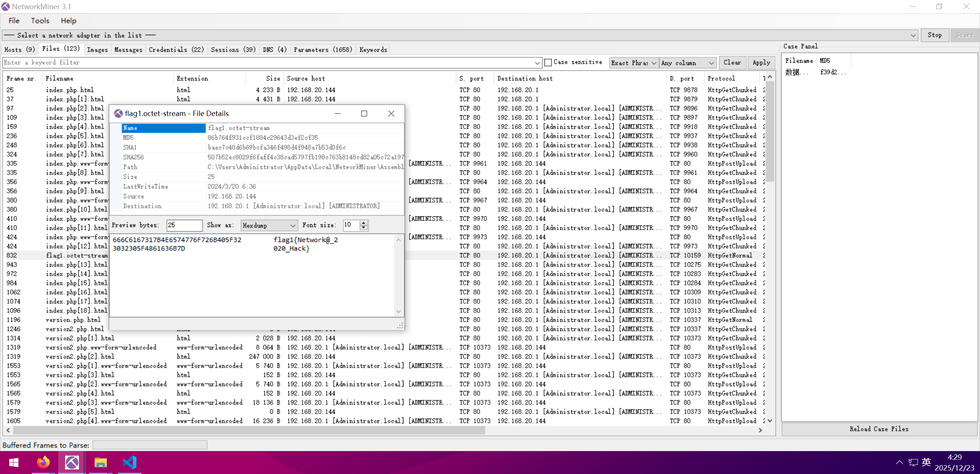Image resolution: width=980 pixels, height=474 pixels.
Task: Click the File Details window icon
Action: pyautogui.click(x=118, y=113)
